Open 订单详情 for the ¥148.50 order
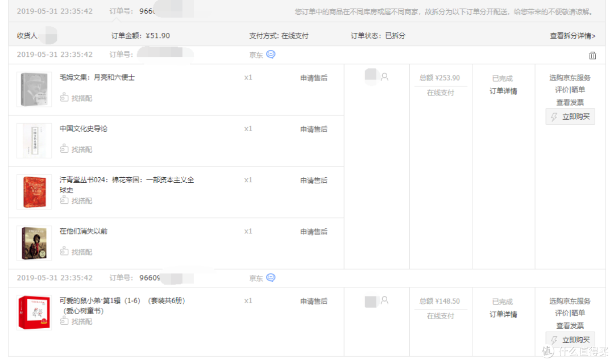Viewport: 614px width, 364px height. (x=503, y=314)
